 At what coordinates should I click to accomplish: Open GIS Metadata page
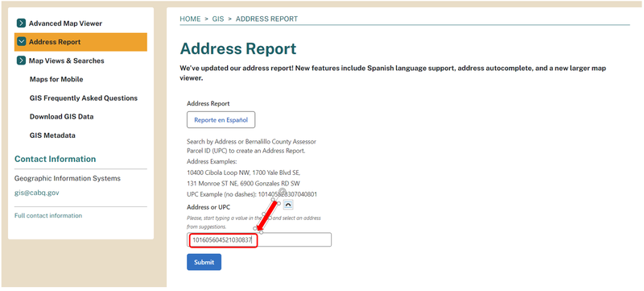(x=52, y=135)
